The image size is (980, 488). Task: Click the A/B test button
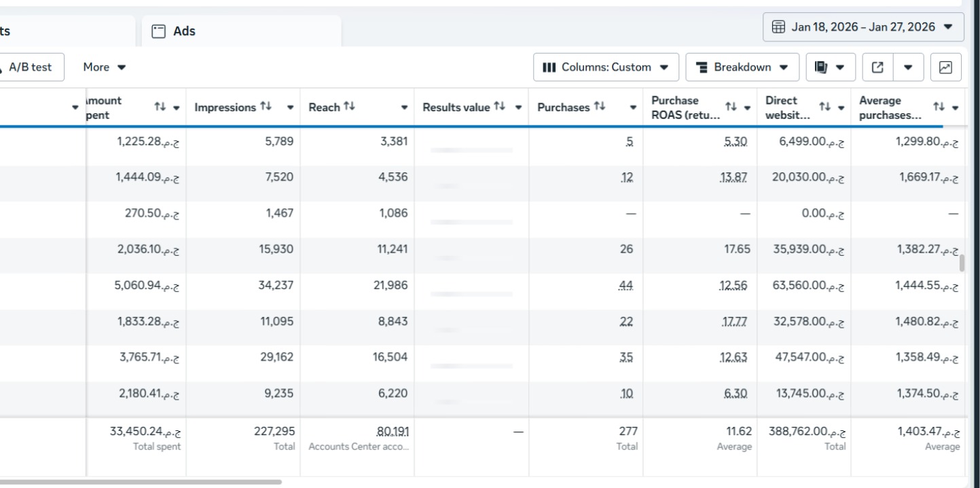(30, 67)
